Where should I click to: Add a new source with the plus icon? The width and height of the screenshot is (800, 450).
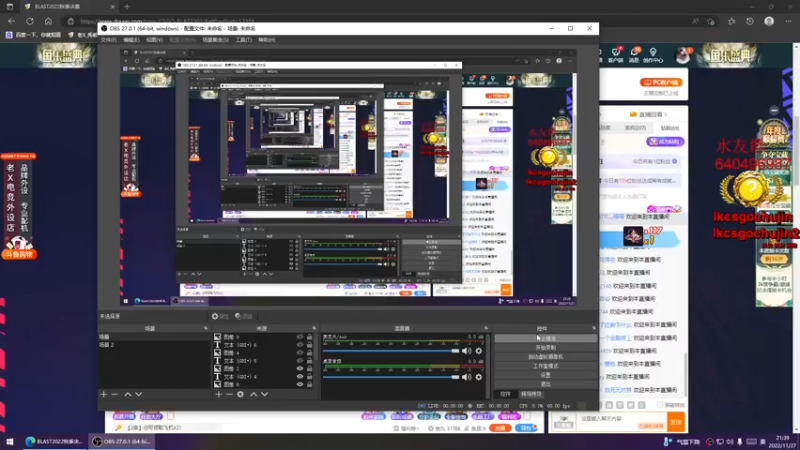point(218,394)
